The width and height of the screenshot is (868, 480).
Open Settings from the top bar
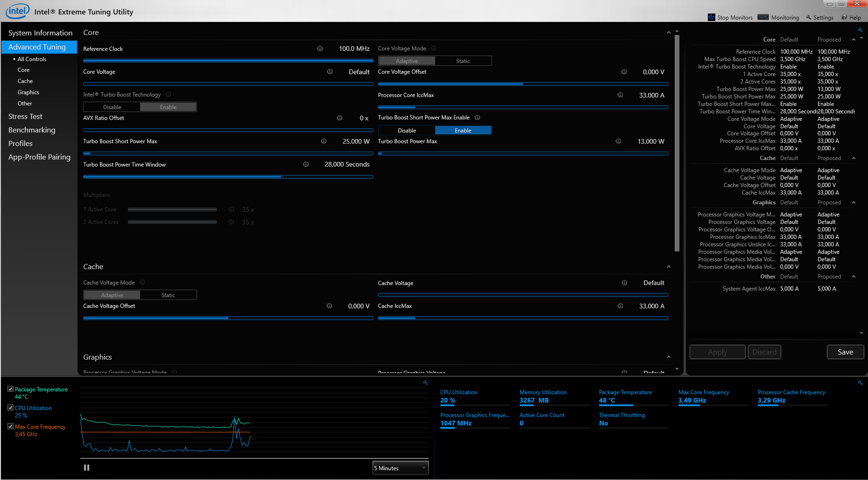pos(819,17)
